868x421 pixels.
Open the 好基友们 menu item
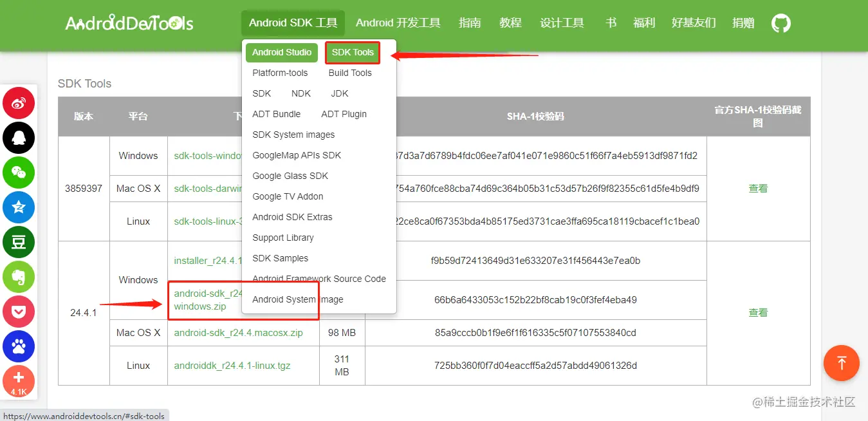694,23
